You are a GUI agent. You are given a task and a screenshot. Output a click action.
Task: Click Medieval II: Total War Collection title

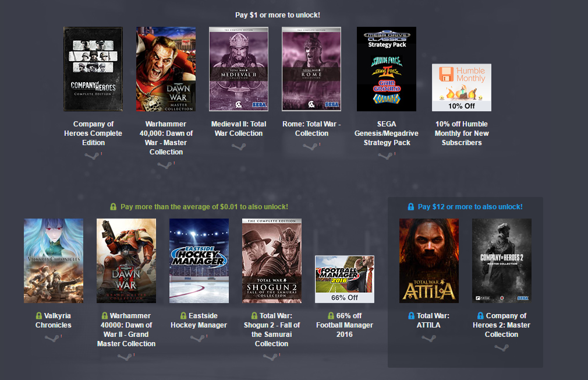(239, 128)
